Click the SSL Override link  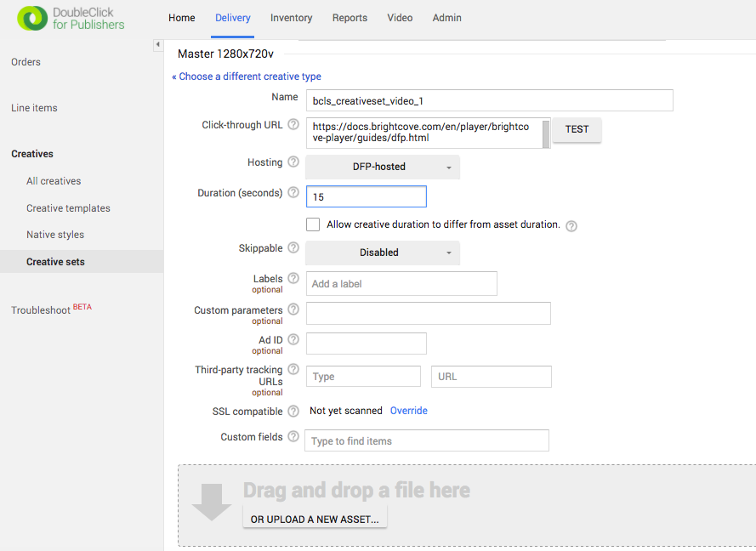408,411
